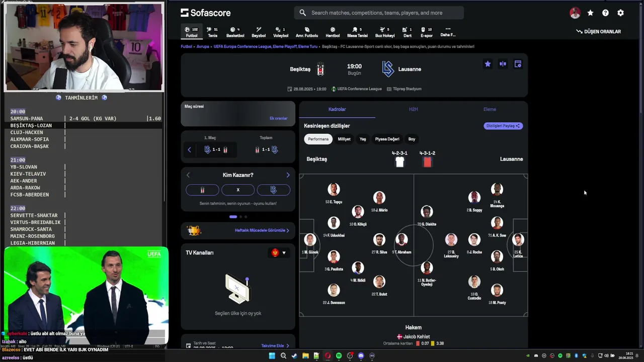Open Discord in the taskbar
The width and height of the screenshot is (644, 362).
click(361, 356)
